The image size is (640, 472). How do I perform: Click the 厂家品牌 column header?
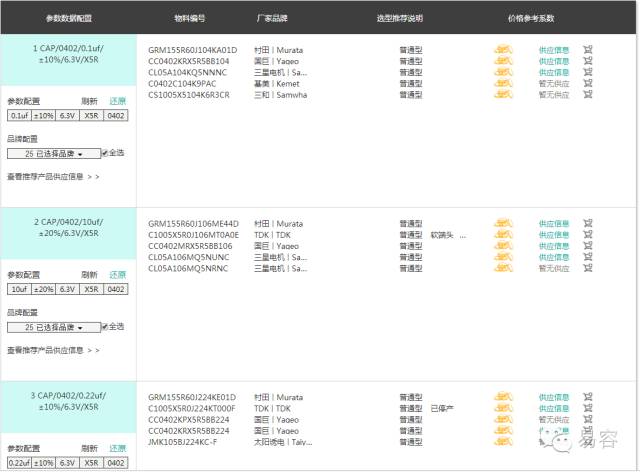coord(272,18)
